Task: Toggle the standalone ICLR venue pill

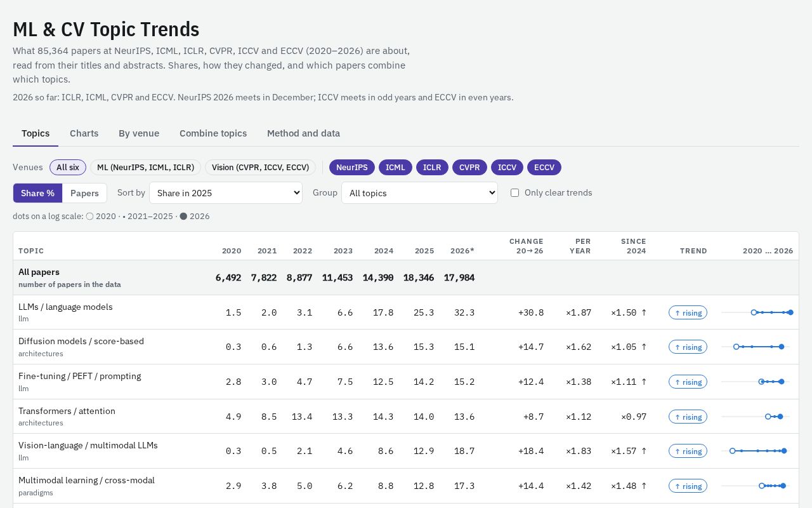Action: tap(432, 168)
